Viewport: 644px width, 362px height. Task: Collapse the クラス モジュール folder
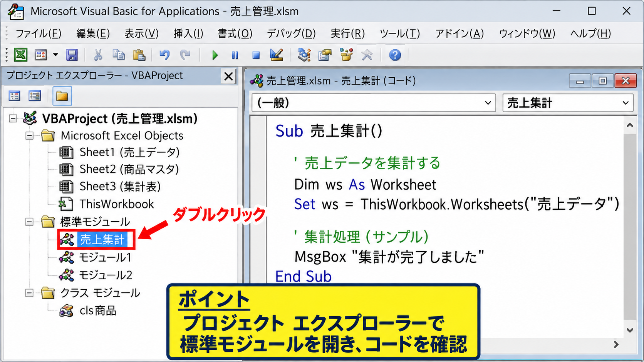30,293
